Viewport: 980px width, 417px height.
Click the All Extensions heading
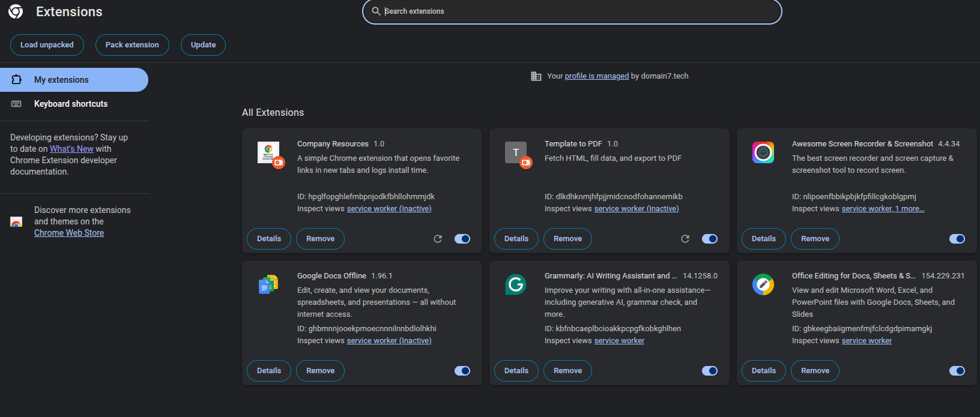tap(273, 113)
